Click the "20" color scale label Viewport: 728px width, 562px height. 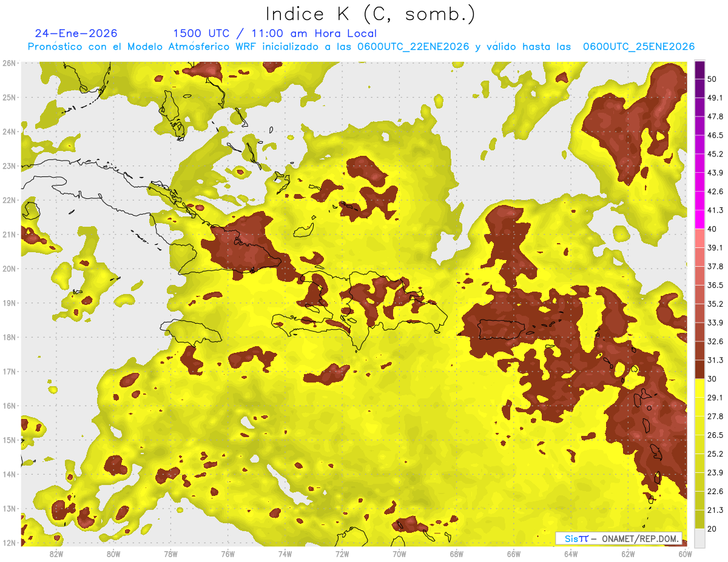pos(713,529)
